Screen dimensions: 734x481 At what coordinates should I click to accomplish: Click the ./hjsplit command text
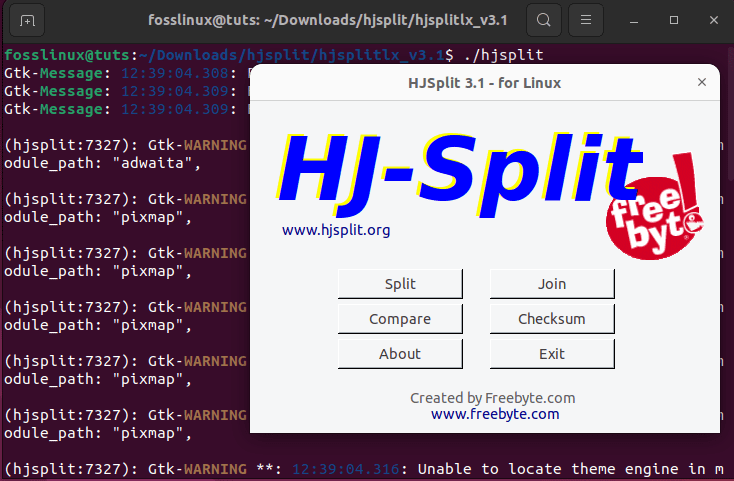point(504,55)
